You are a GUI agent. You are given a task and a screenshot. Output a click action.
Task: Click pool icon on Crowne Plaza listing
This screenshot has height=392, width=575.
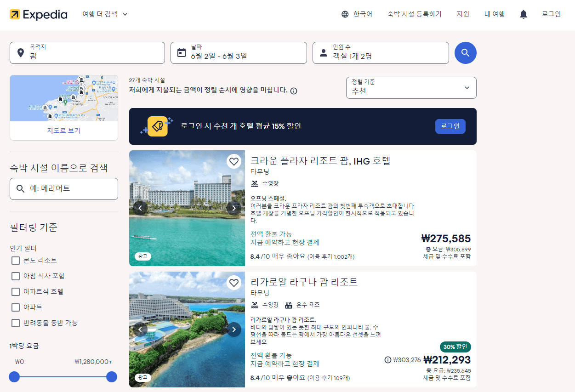coord(255,184)
